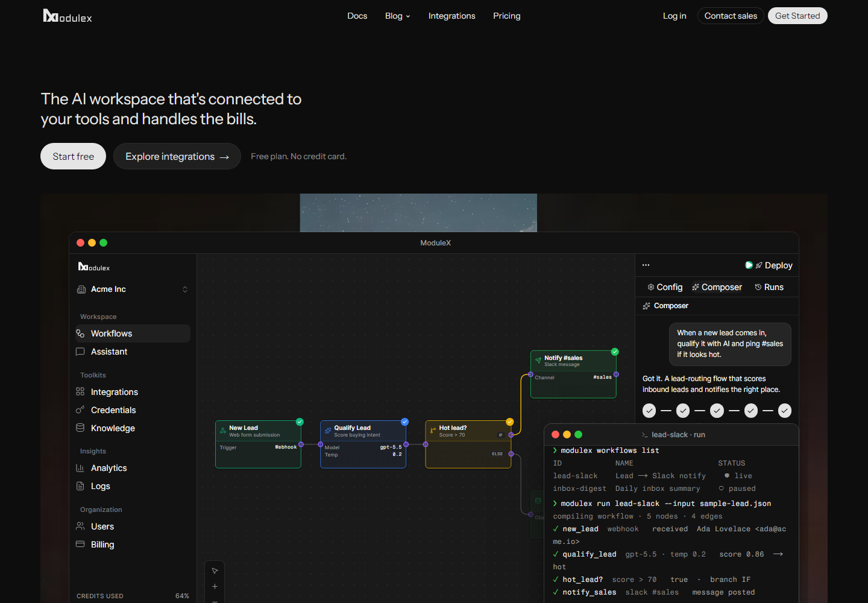
Task: Click the Hot lead? node branch icon
Action: [433, 431]
